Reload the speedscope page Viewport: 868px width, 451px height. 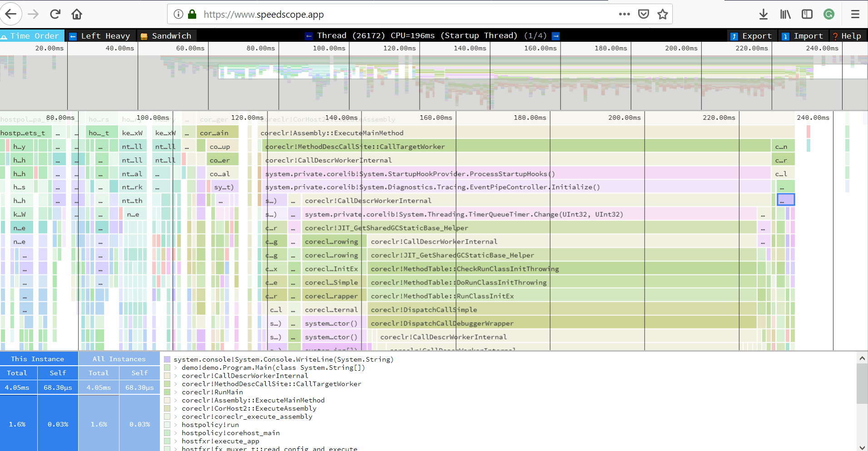pos(55,14)
